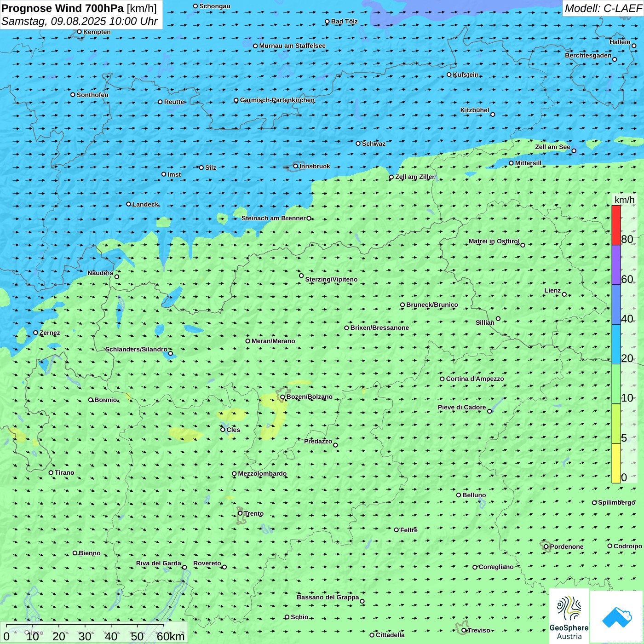This screenshot has width=644, height=644.
Task: Select the Cortina d'Ampezzo marker
Action: [443, 379]
